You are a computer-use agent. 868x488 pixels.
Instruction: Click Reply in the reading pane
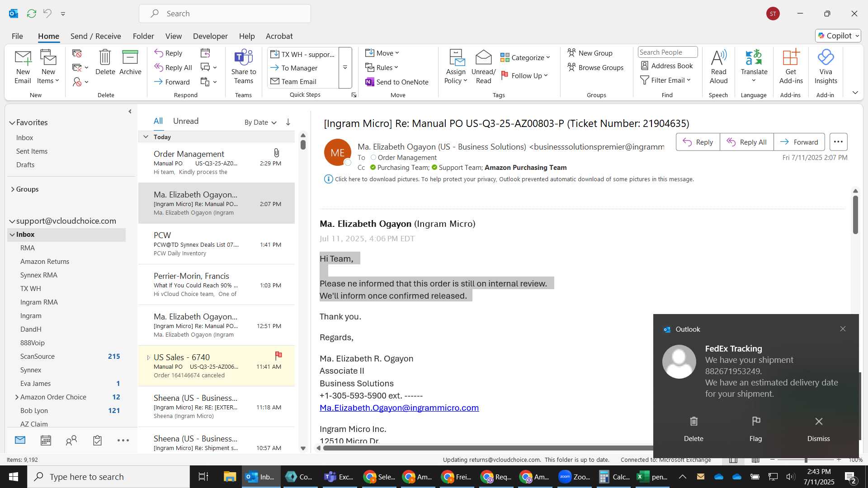tap(698, 142)
